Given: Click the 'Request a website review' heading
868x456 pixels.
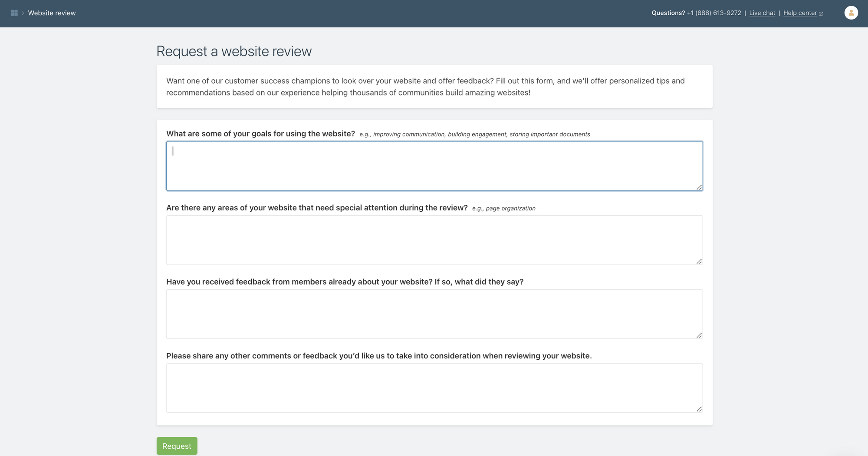Looking at the screenshot, I should coord(234,51).
